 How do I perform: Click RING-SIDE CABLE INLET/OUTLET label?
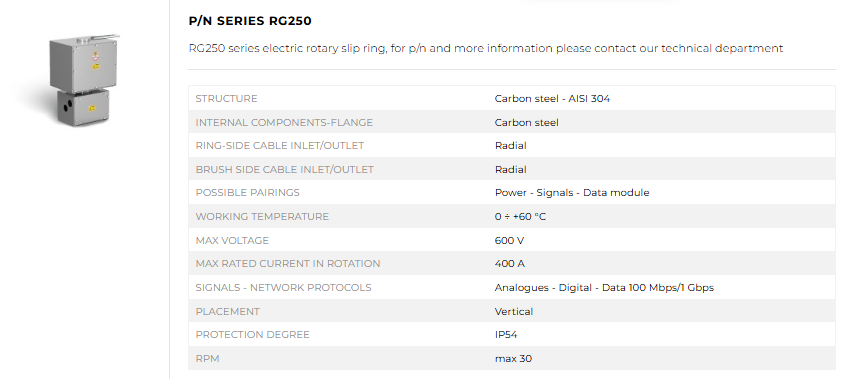pos(280,146)
